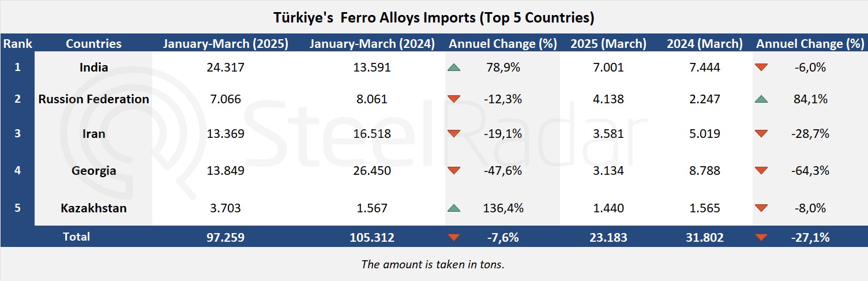Click the green up arrow beside 136,4%
The width and height of the screenshot is (868, 281).
(454, 208)
